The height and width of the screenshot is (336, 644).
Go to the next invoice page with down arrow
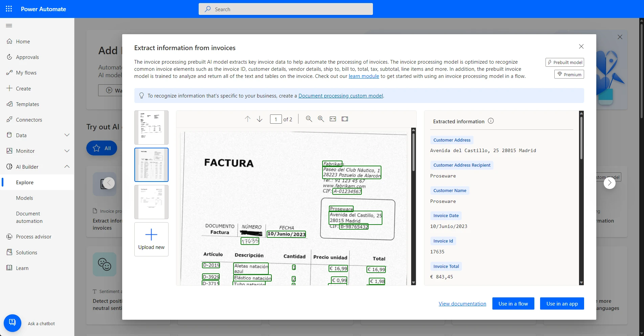[x=259, y=119]
